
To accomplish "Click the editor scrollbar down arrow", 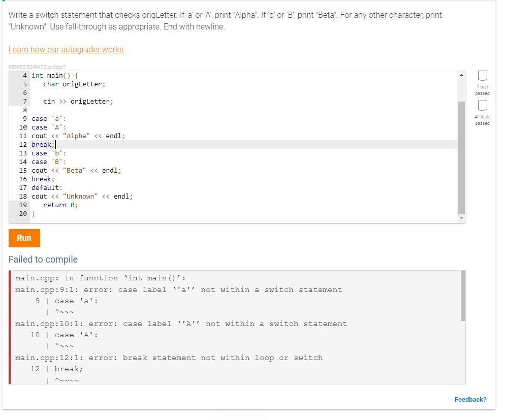I will coord(461,217).
